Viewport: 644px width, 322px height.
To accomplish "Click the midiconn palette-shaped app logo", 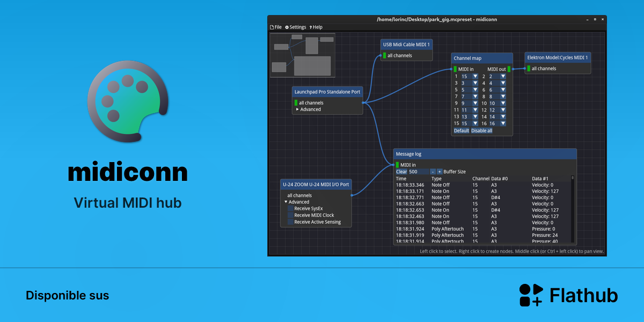I will (x=128, y=101).
